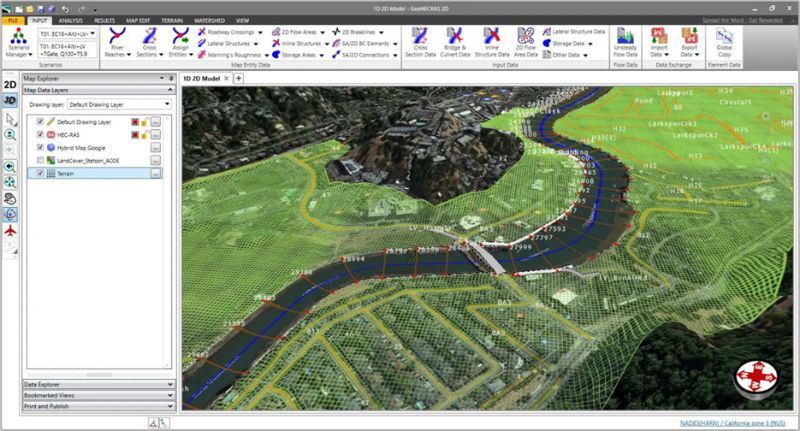Click the compass navigation widget

pos(756,378)
